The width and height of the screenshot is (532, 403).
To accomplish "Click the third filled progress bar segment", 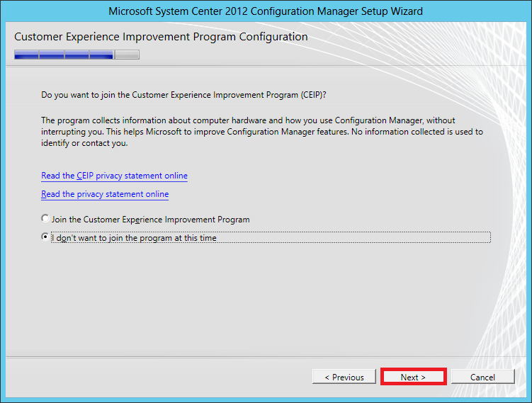I will click(77, 55).
